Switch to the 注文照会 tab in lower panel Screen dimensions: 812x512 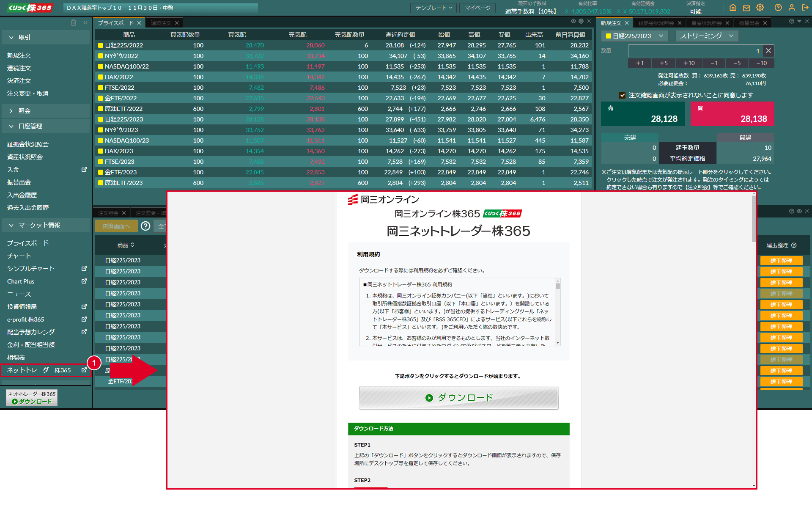point(112,213)
